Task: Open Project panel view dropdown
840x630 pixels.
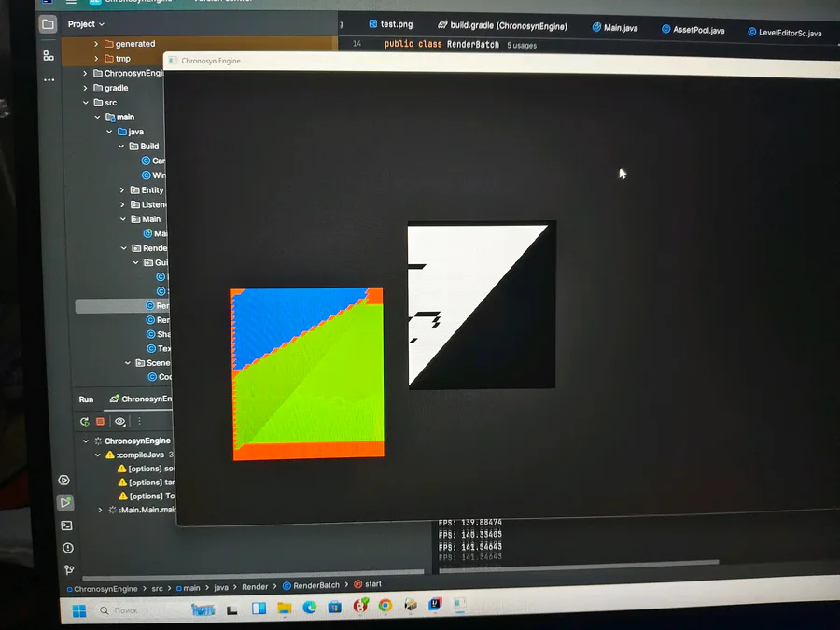Action: 86,24
